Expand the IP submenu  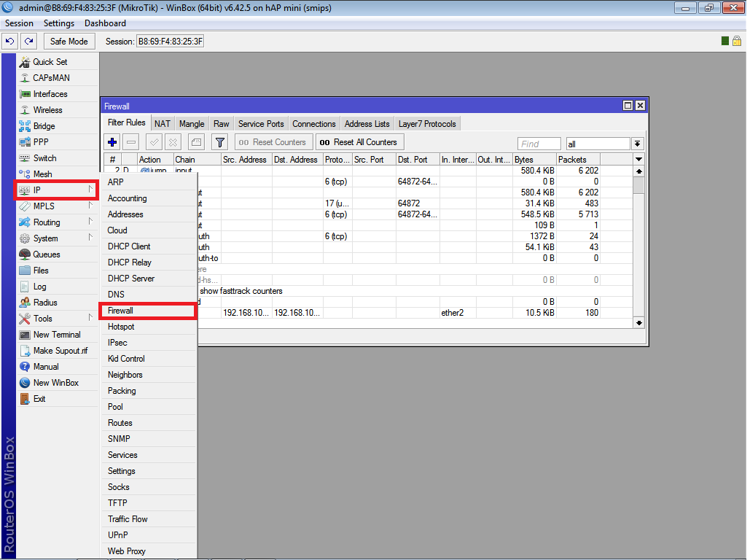tap(58, 190)
